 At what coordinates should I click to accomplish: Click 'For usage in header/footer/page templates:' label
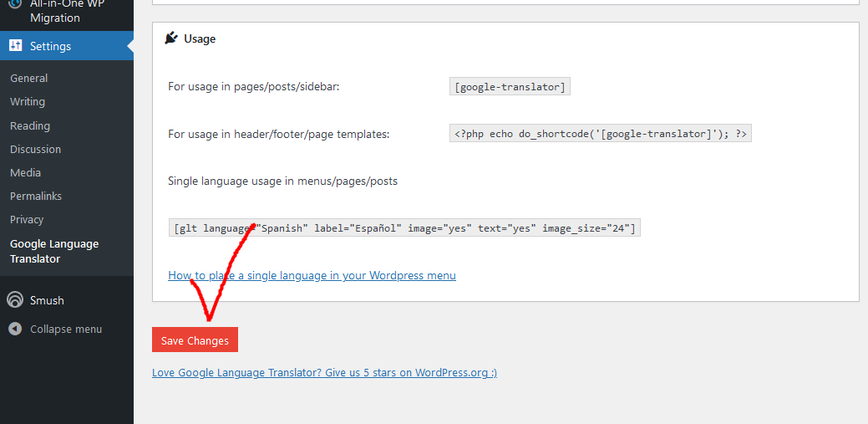[x=279, y=134]
